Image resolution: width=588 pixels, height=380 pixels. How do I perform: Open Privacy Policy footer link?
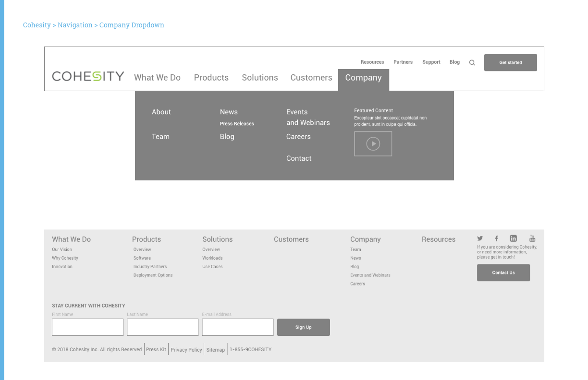click(x=186, y=350)
